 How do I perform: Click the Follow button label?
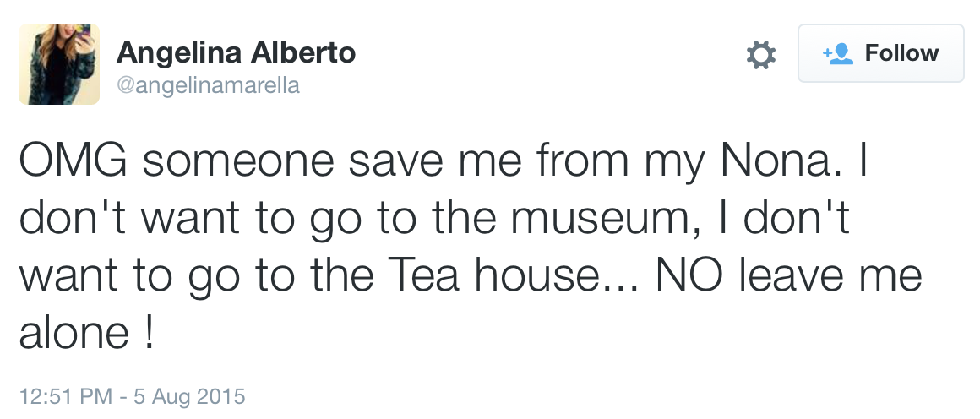[x=901, y=53]
